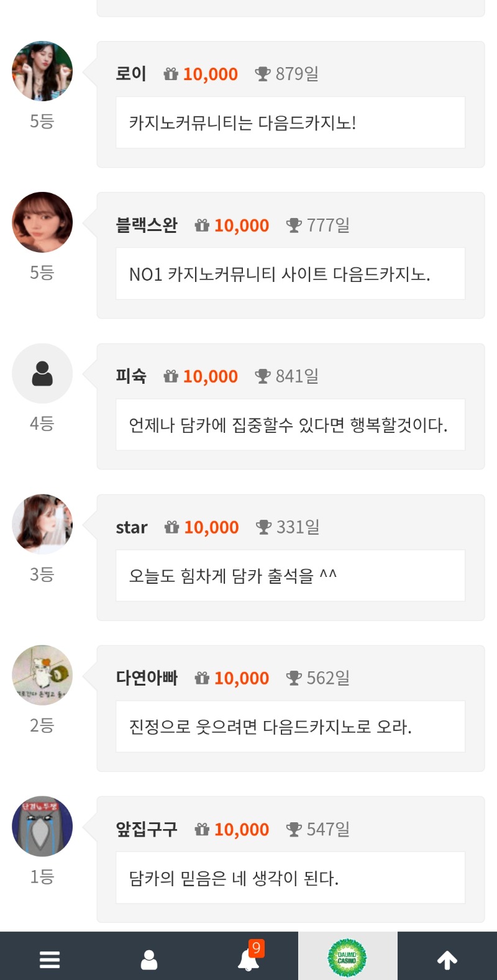Open 블랙스완's profile picture
The height and width of the screenshot is (980, 497).
point(42,222)
